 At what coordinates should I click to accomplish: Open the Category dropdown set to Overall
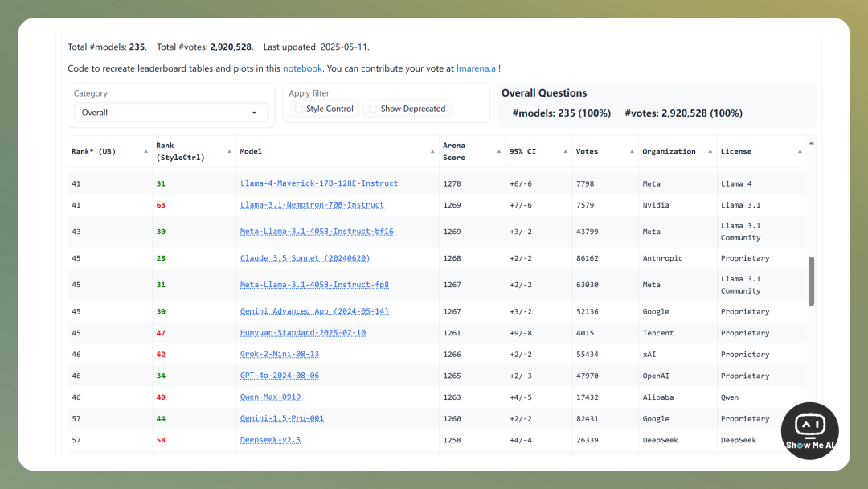pyautogui.click(x=171, y=113)
